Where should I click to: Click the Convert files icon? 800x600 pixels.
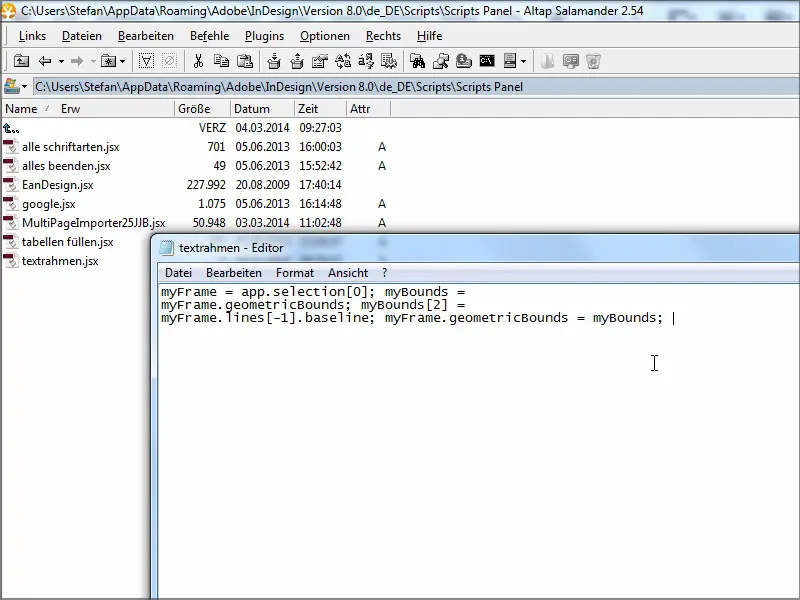389,61
